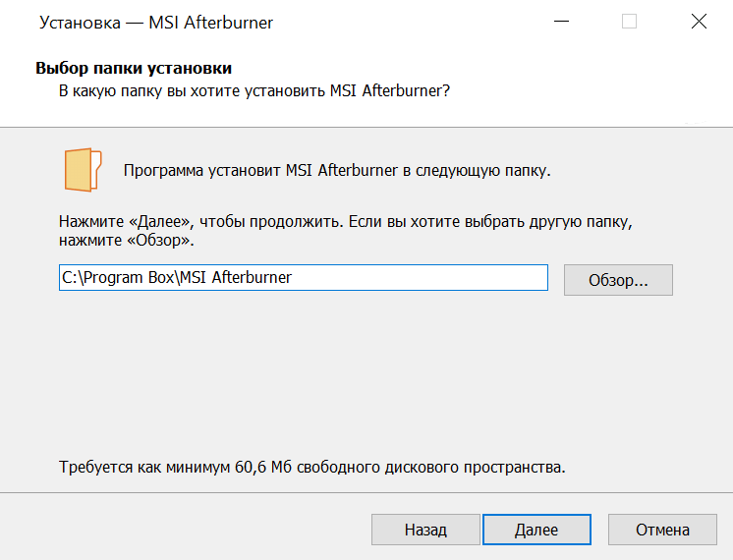Cancel installation with the Отмена button
The image size is (733, 560).
pyautogui.click(x=662, y=530)
